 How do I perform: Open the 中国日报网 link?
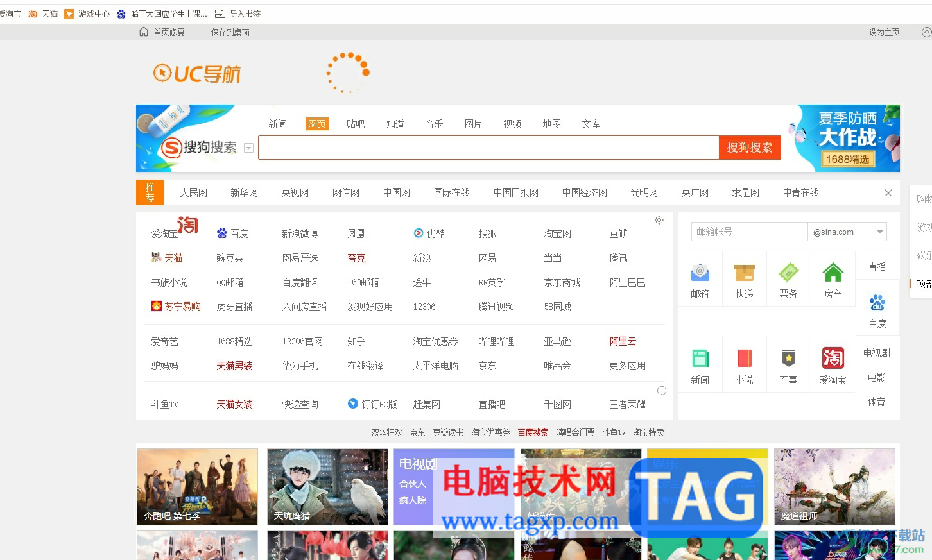coord(515,192)
